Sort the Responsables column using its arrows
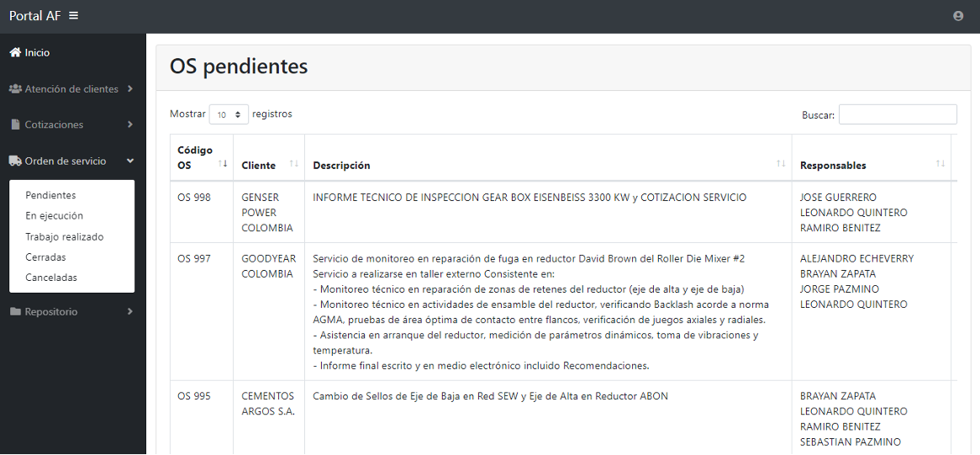Screen dimensions: 980x455 [940, 163]
